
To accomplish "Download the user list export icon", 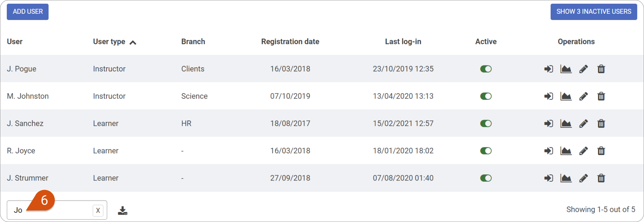I will 123,211.
